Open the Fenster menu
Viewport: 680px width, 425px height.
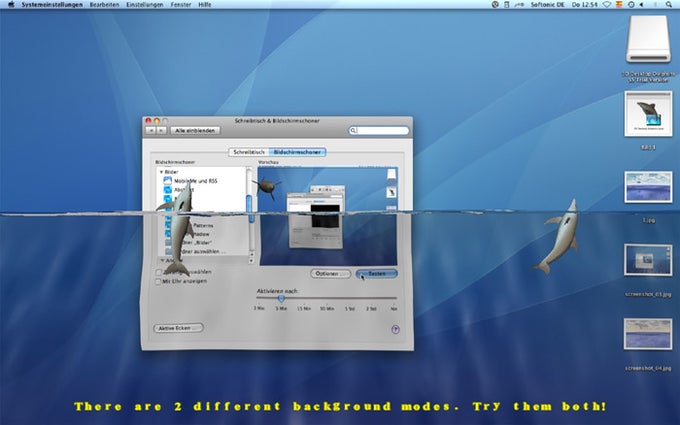tap(181, 5)
